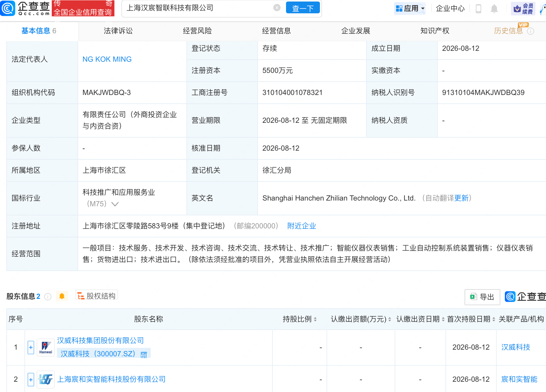Click registration authority 徐汇分局

pos(277,170)
